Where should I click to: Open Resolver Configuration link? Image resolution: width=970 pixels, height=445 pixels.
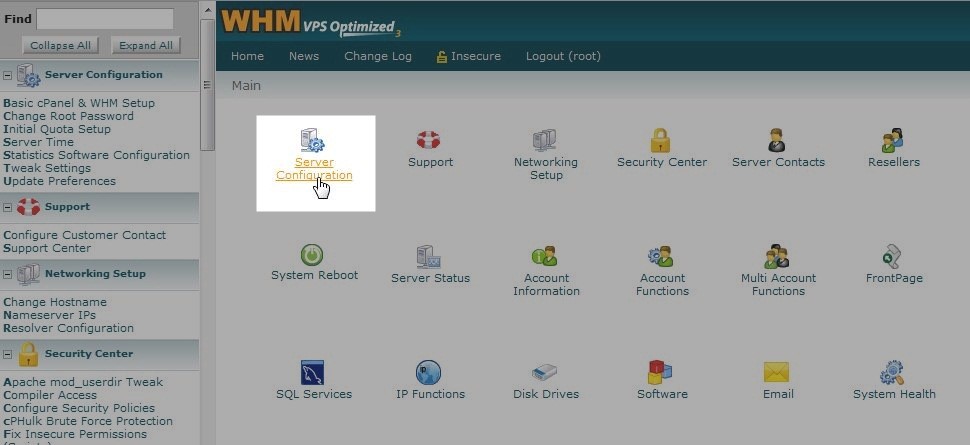click(x=69, y=328)
